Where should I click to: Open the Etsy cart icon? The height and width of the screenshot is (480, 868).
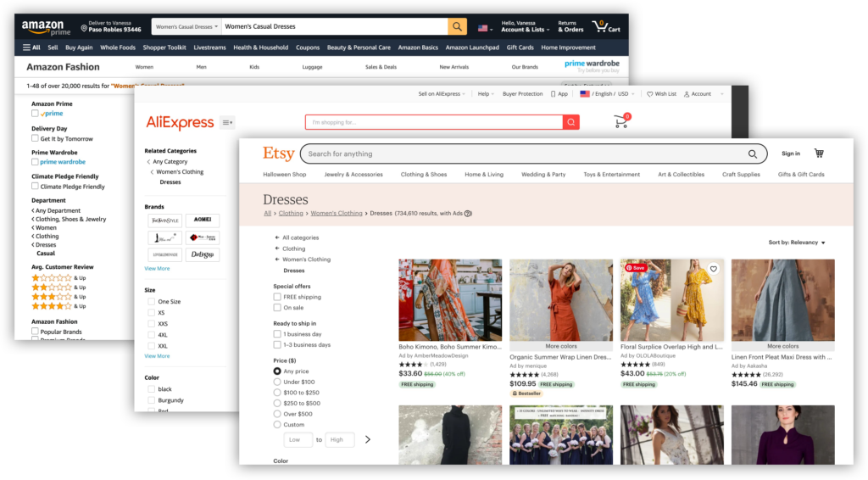pos(819,153)
